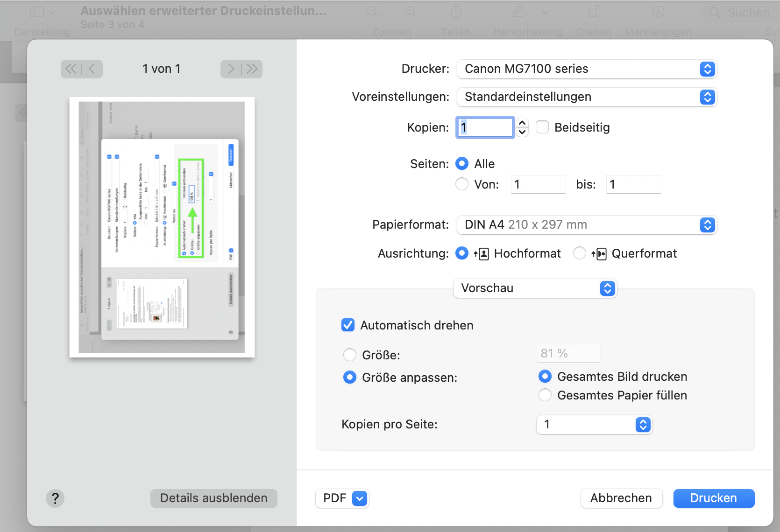This screenshot has width=780, height=532.
Task: Click Details ausblenden button
Action: coord(213,498)
